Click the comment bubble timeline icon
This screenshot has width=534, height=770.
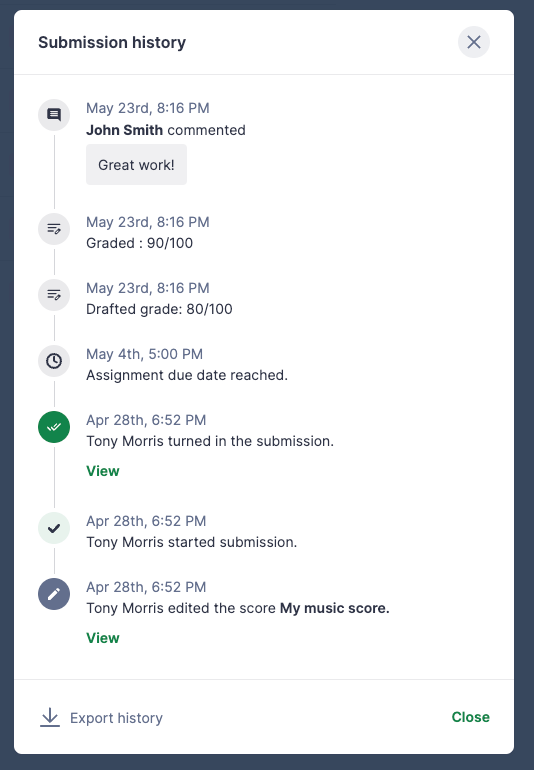[x=54, y=115]
